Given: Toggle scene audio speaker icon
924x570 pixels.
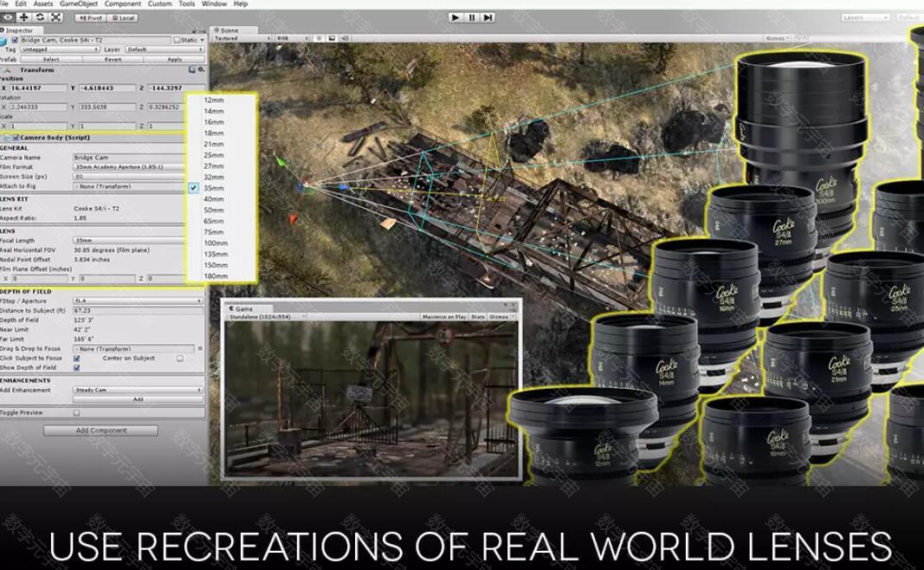Looking at the screenshot, I should click(x=345, y=38).
